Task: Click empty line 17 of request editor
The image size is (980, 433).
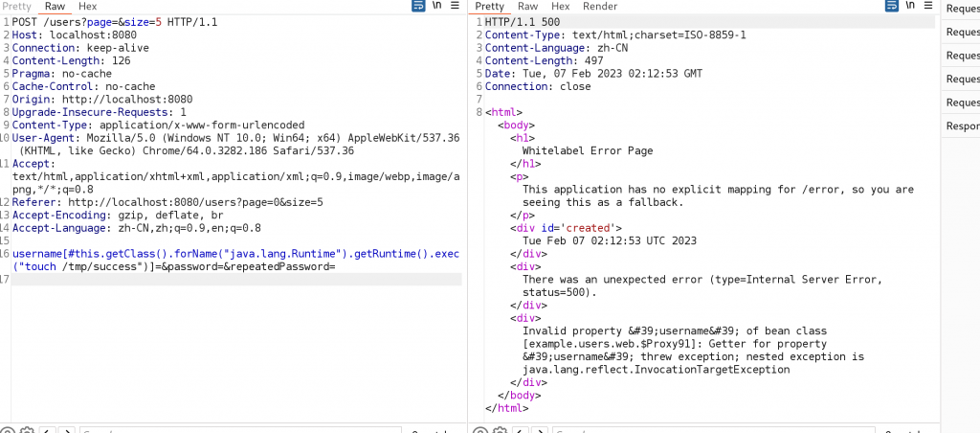Action: (236, 279)
